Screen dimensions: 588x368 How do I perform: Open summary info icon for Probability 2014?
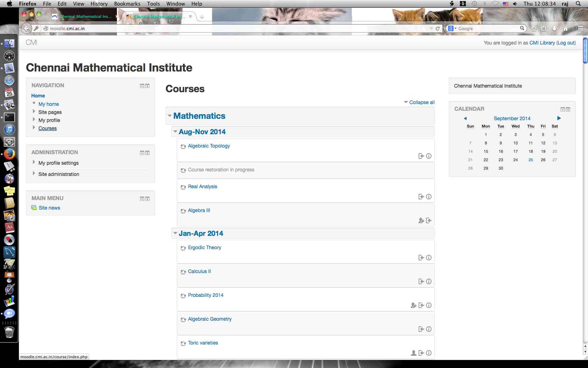coord(429,305)
